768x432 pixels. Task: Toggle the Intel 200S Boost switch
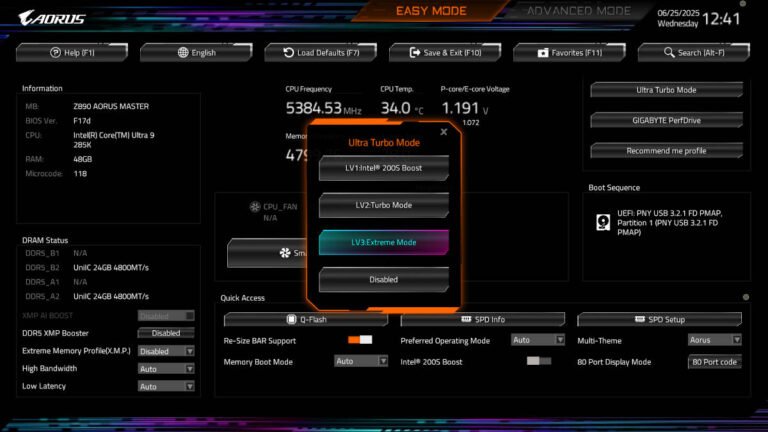[539, 361]
